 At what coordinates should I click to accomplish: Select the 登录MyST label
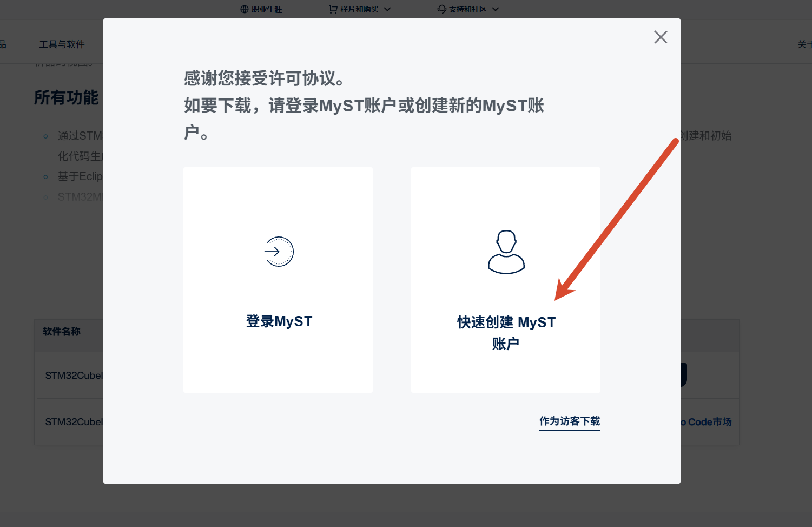click(279, 321)
